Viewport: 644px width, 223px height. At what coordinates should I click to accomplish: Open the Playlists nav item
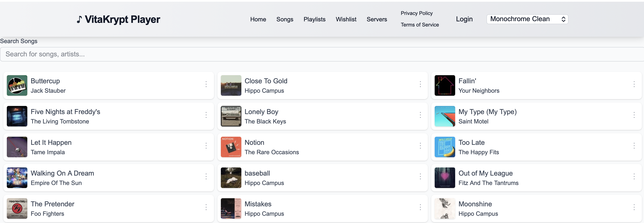point(314,19)
